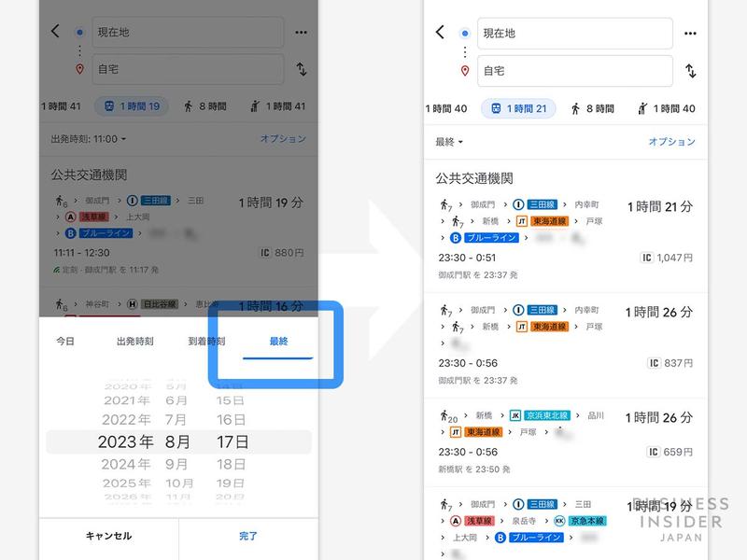
Task: Choose ride-hailing mode 1時間 41 on the left screen
Action: click(x=278, y=106)
